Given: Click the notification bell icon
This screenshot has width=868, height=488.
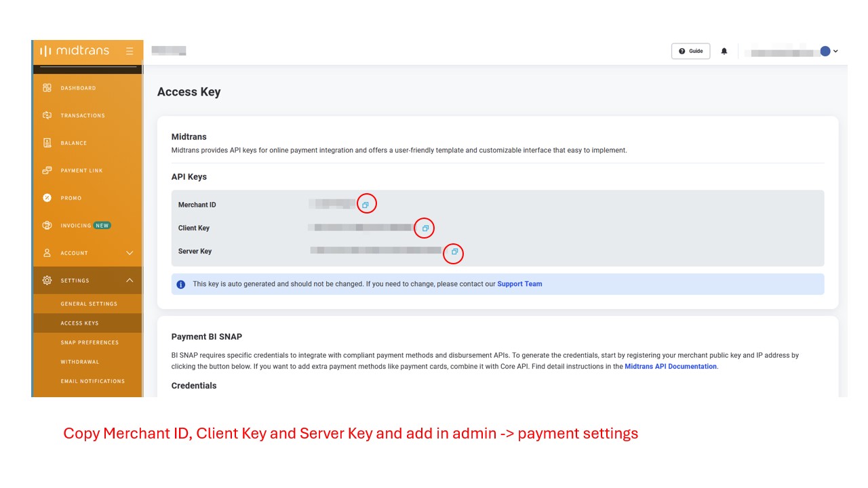Looking at the screenshot, I should pos(724,50).
